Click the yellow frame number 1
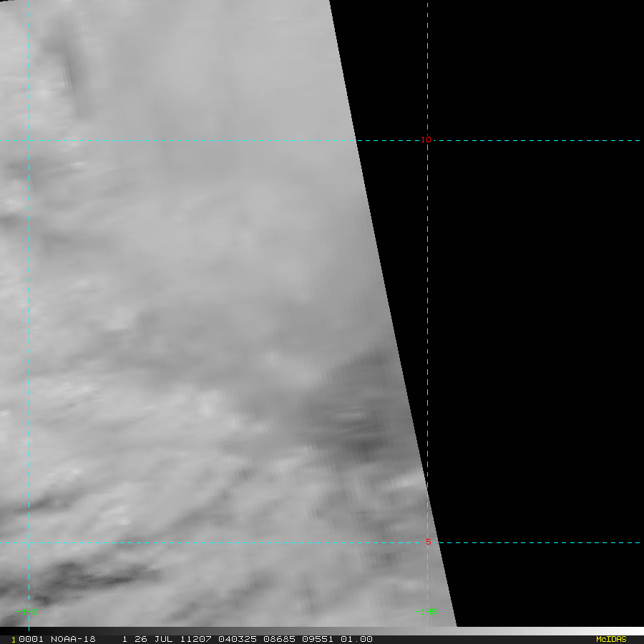The height and width of the screenshot is (644, 644). (14, 640)
